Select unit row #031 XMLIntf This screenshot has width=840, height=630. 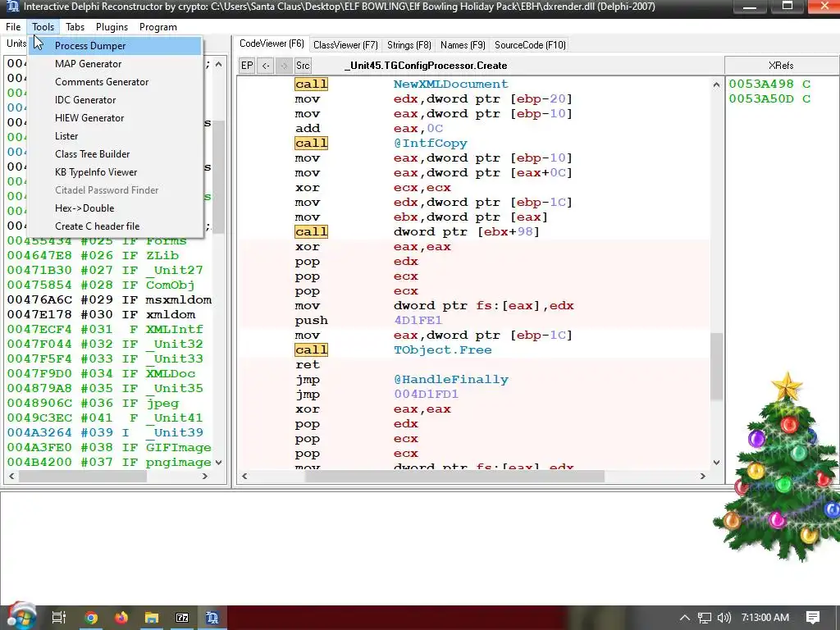click(109, 330)
